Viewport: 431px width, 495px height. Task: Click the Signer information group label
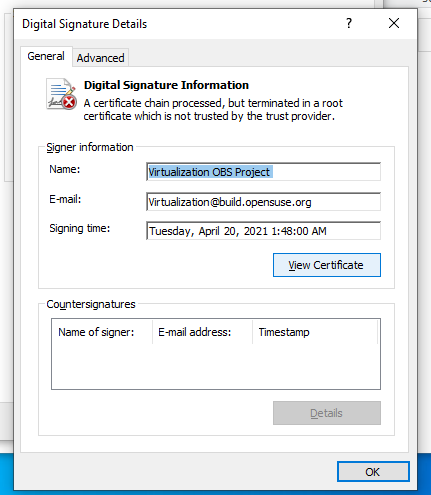[x=90, y=147]
